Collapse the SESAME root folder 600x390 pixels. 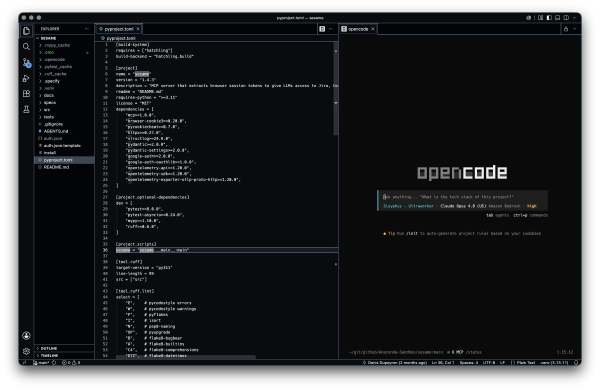(64, 38)
